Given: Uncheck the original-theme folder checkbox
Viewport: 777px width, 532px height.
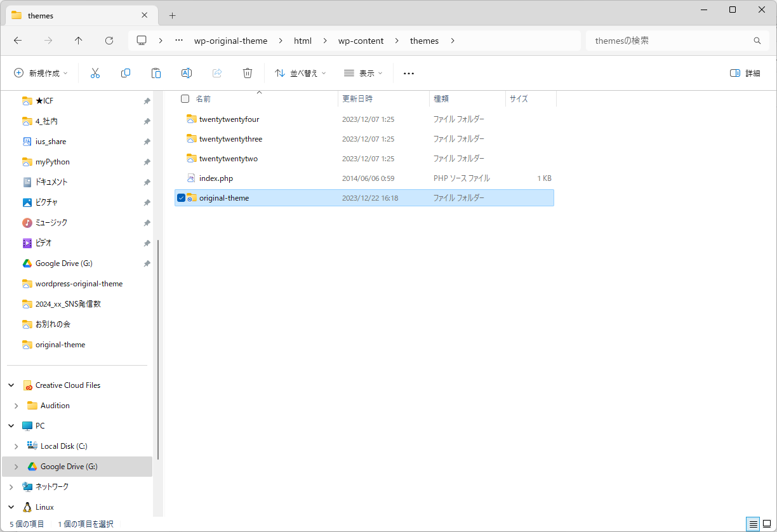Looking at the screenshot, I should (x=182, y=198).
